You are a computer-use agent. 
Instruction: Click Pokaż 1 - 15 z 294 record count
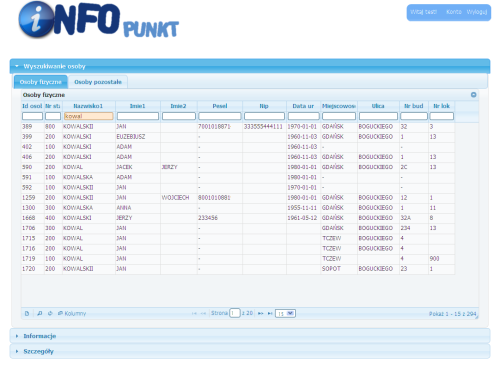453,314
